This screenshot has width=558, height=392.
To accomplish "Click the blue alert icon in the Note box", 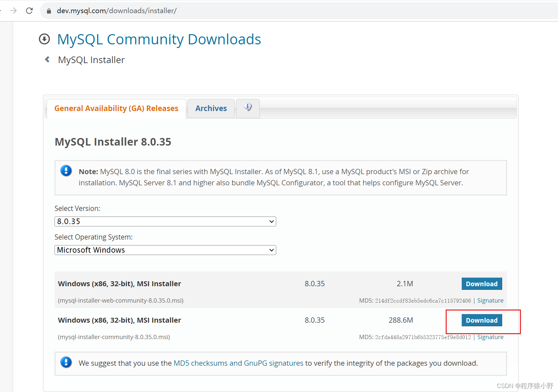I will [66, 171].
